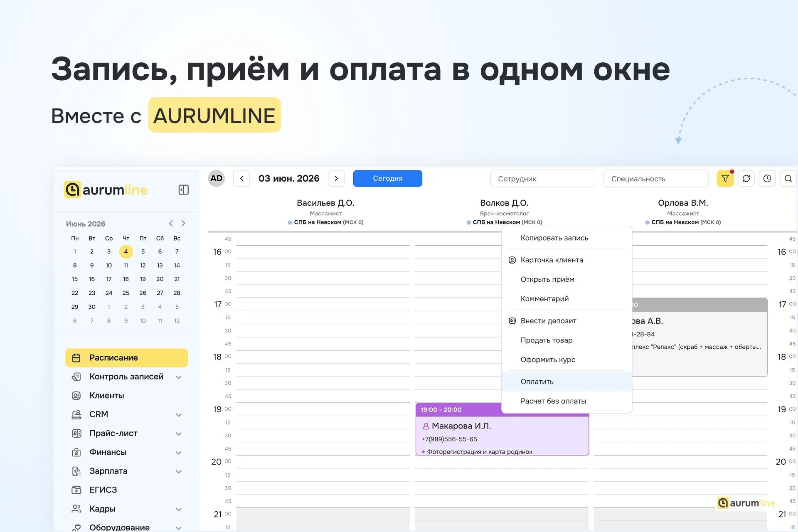Show previous month in mini calendar

(x=171, y=224)
